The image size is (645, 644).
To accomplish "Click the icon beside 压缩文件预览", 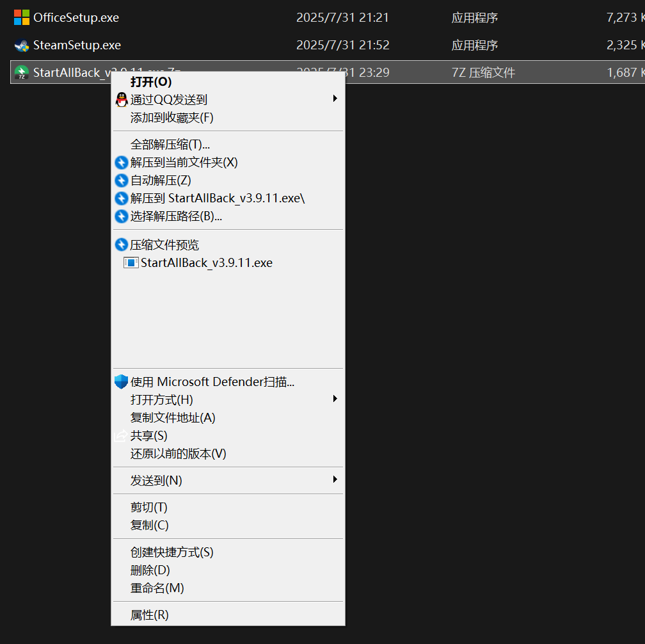I will click(x=122, y=245).
